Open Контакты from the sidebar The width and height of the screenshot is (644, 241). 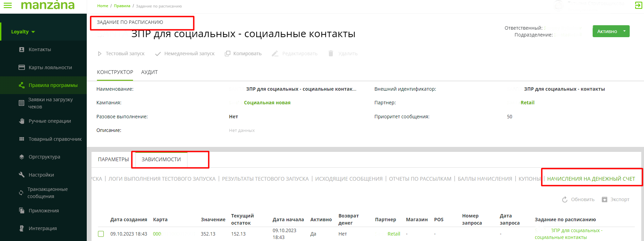coord(39,49)
